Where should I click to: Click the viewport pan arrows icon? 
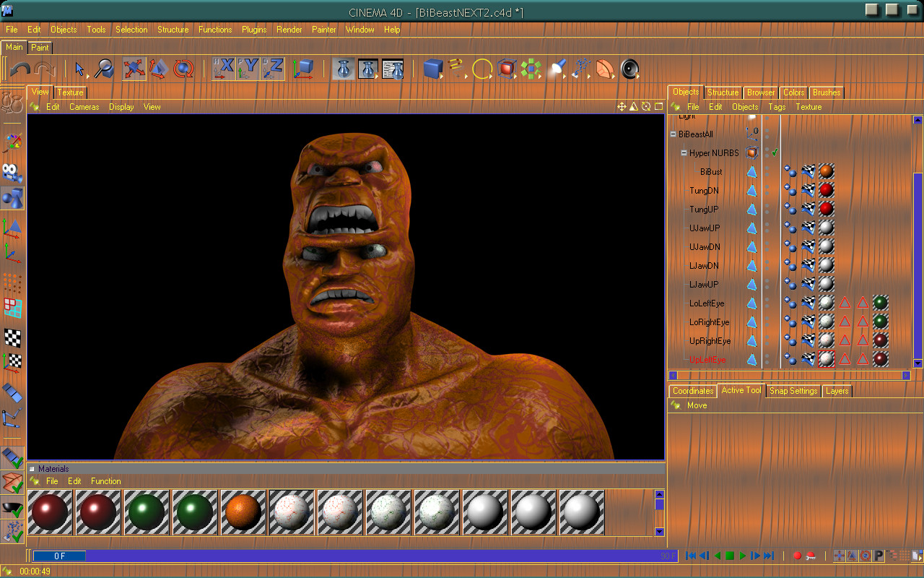[x=622, y=107]
